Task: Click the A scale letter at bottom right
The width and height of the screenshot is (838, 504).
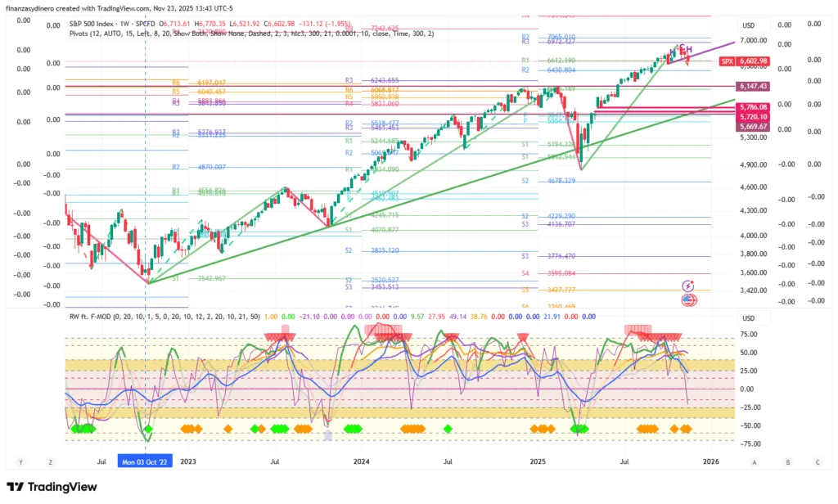Action: [755, 462]
